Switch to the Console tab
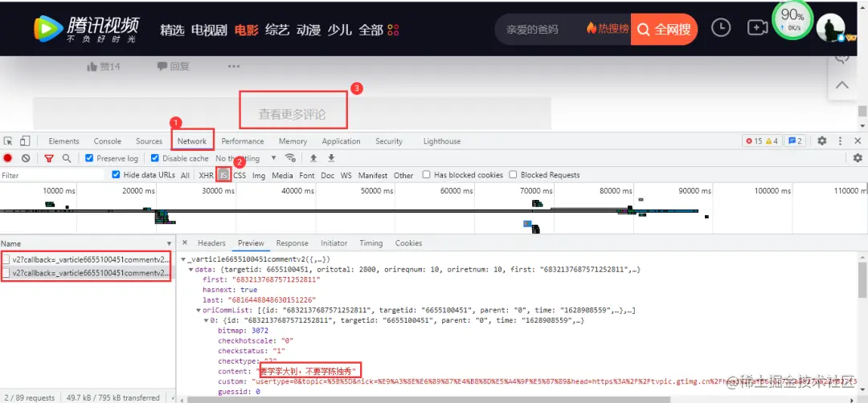 [108, 141]
